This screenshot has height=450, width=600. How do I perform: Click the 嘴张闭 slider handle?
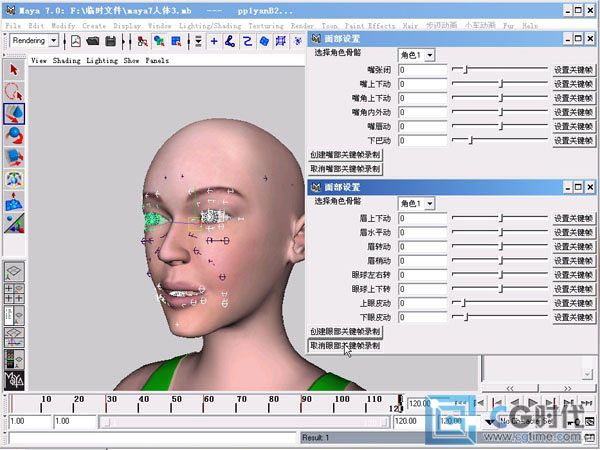pyautogui.click(x=466, y=69)
